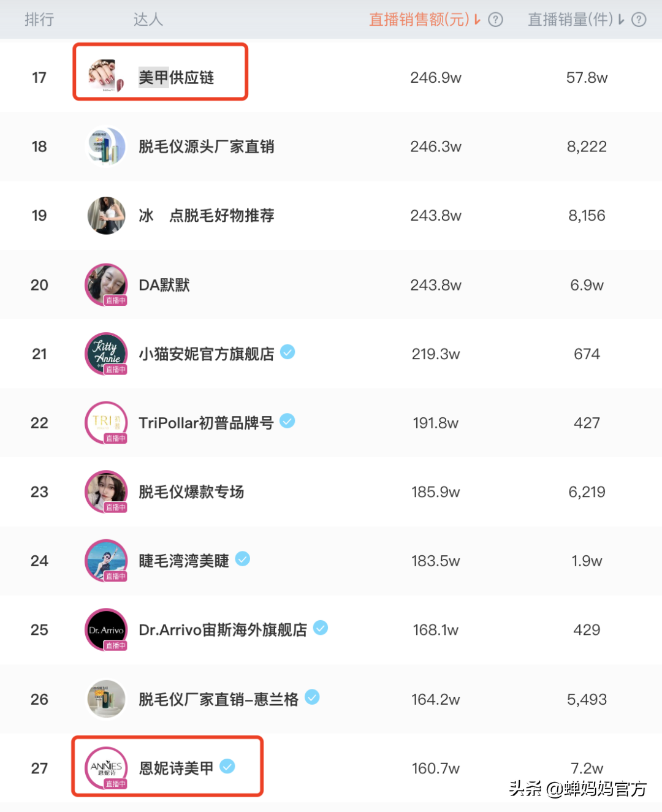Click the help icon beside 直播销量 header
This screenshot has width=662, height=812.
click(x=639, y=20)
